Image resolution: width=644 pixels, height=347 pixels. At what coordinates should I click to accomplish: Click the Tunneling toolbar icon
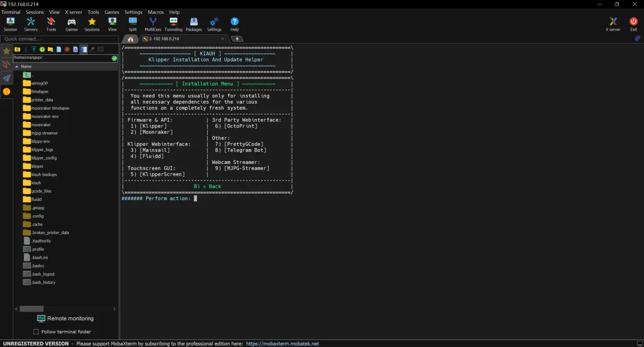click(x=173, y=24)
